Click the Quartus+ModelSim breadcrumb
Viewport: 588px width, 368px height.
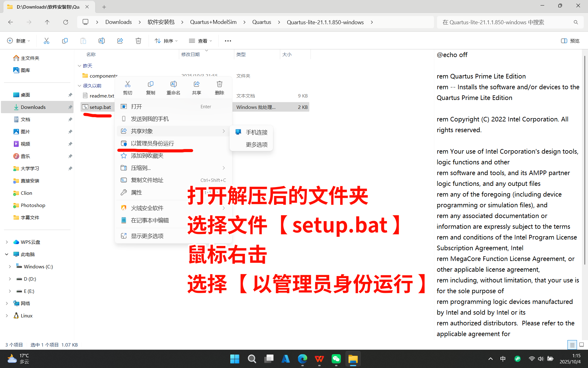pos(213,22)
